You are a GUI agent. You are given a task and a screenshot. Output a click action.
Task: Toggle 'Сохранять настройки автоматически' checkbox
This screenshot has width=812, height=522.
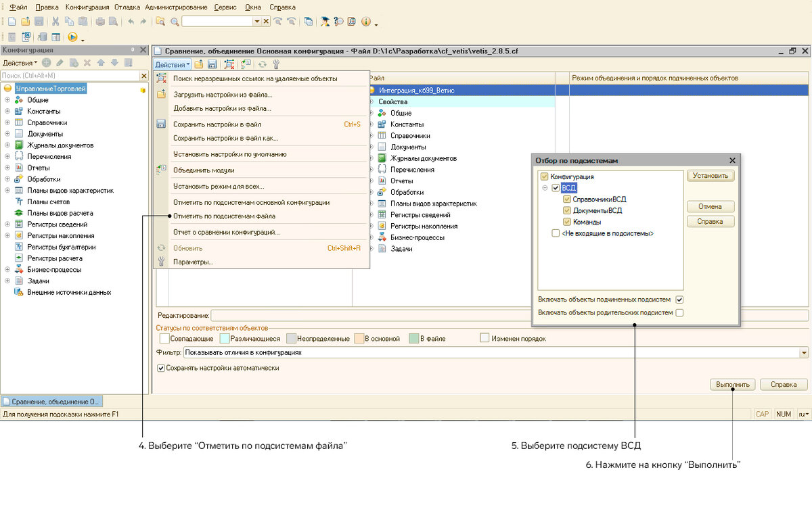(161, 369)
